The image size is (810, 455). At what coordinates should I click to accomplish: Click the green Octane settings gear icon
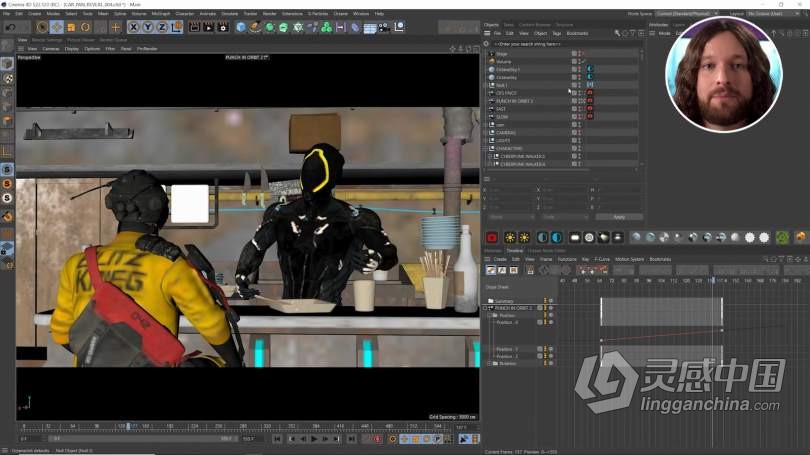(782, 237)
